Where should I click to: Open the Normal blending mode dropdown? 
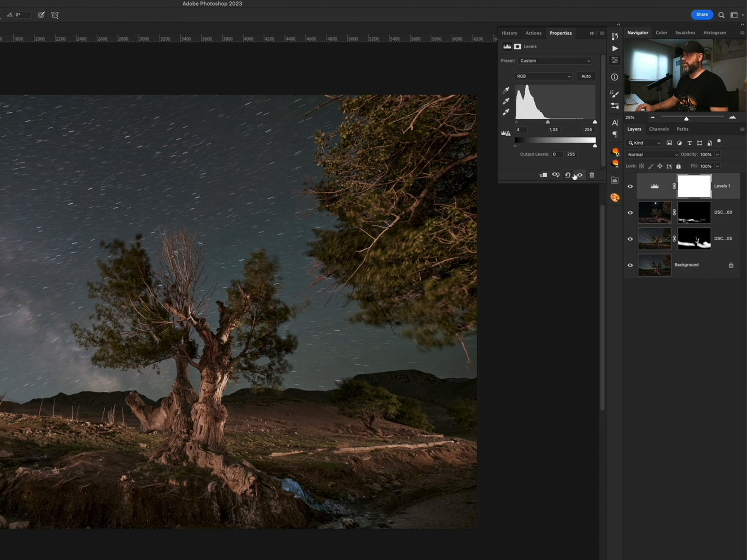(652, 155)
